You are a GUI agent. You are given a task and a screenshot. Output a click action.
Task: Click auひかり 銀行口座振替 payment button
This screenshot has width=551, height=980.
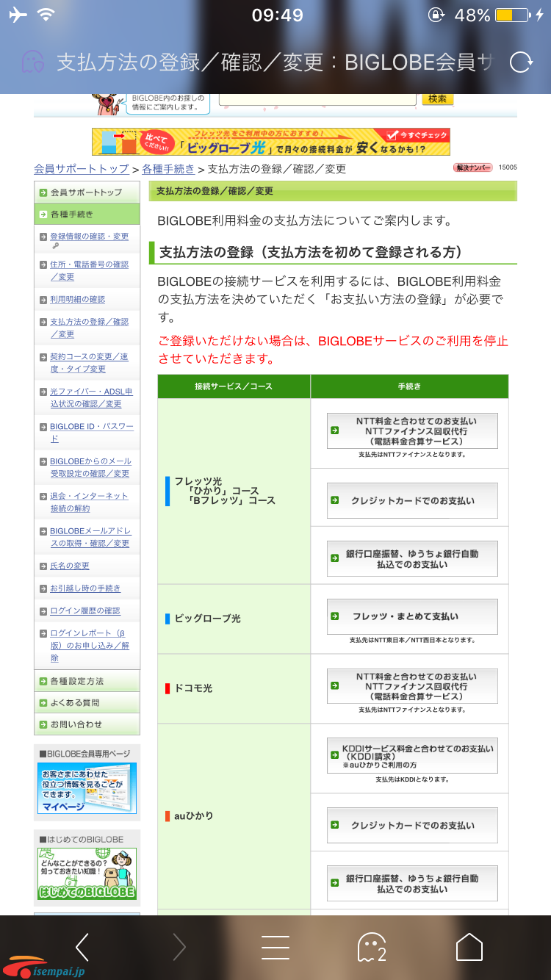[x=412, y=884]
